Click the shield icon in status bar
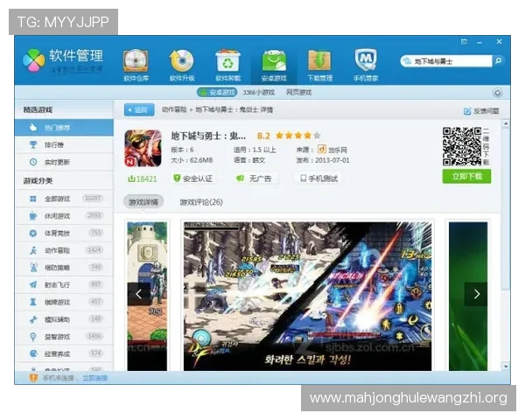The width and height of the screenshot is (525, 420). point(33,378)
